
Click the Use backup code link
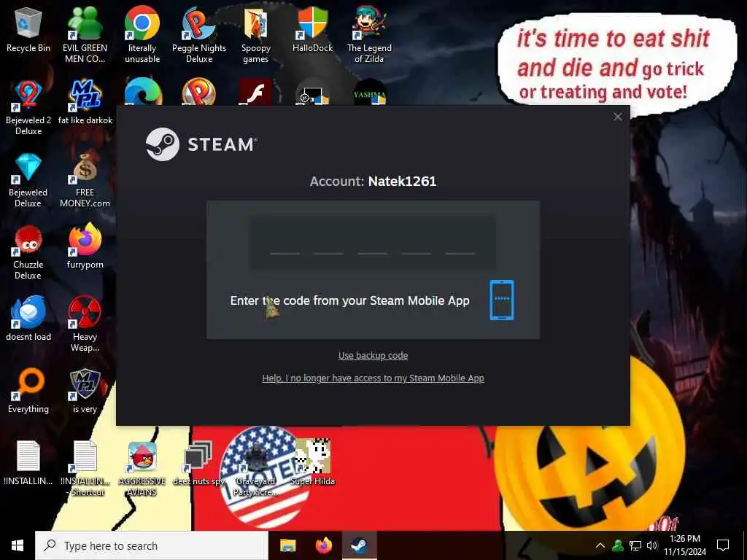click(373, 355)
